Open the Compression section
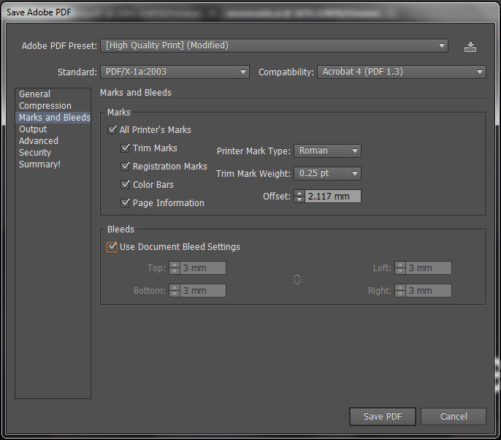This screenshot has height=440, width=501. point(45,106)
